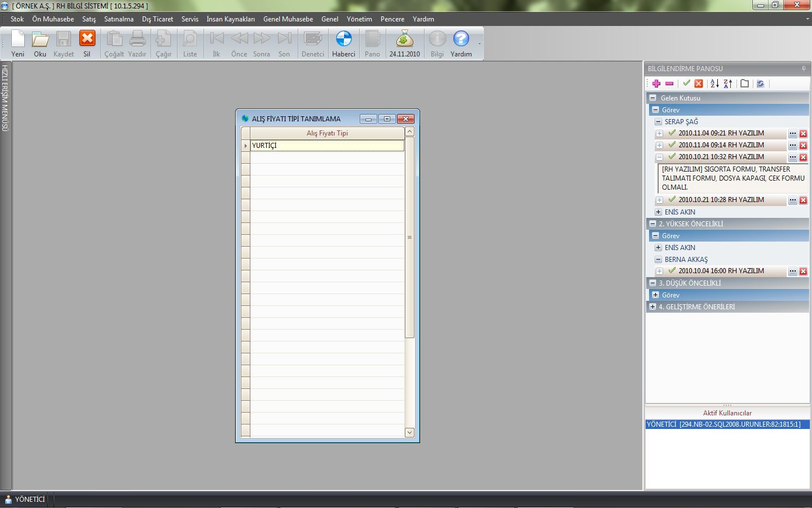Open the Haberci messenger icon
The height and width of the screenshot is (508, 812).
point(343,43)
